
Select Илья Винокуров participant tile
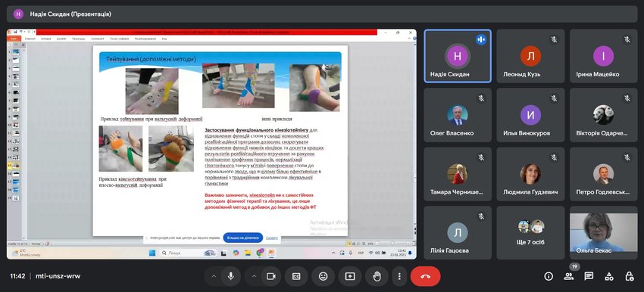[x=530, y=115]
